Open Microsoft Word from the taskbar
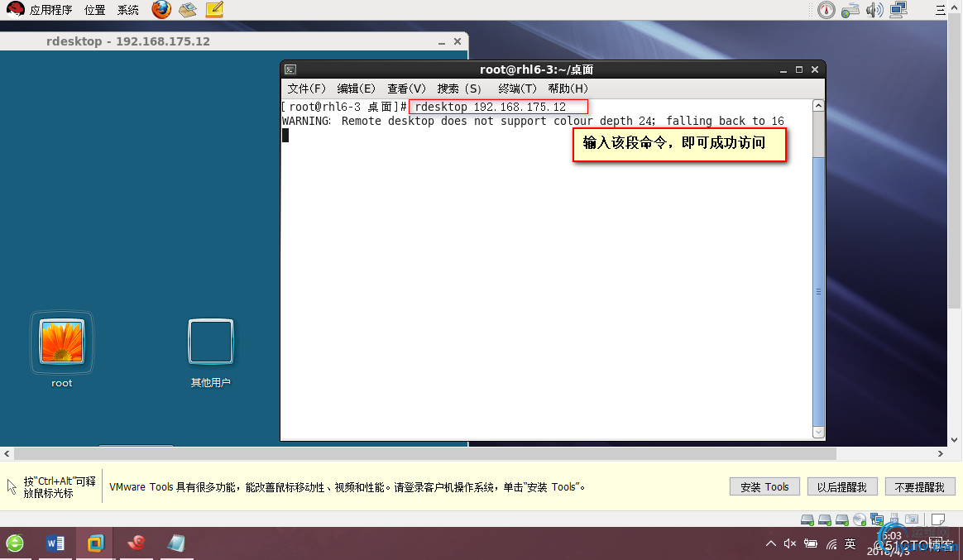Screen dimensions: 963x560 (55, 543)
